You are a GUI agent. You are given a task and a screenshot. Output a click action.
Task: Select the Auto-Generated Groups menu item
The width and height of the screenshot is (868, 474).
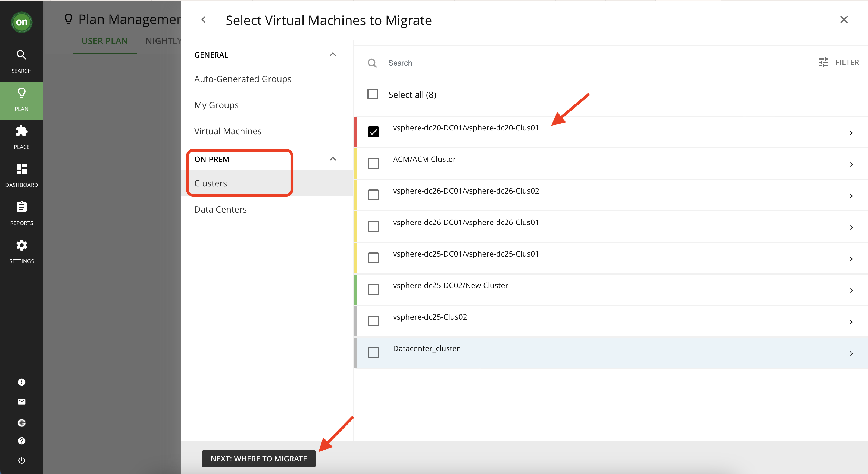tap(243, 79)
